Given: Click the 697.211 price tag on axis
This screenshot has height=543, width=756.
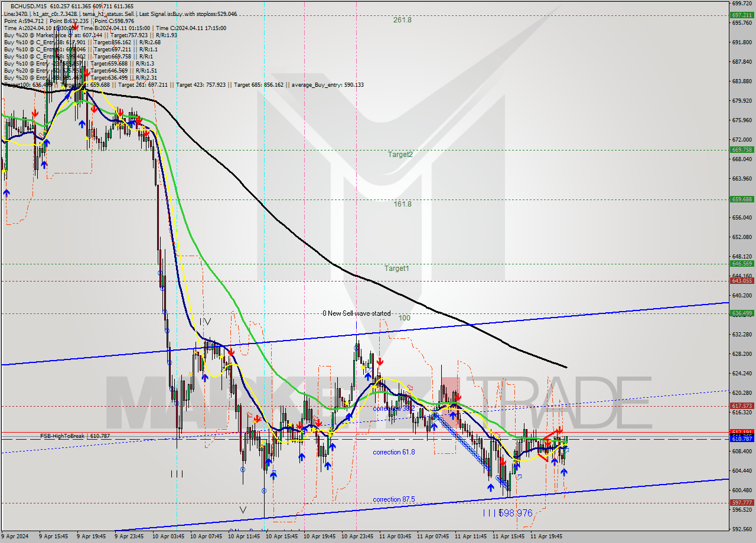Looking at the screenshot, I should (741, 15).
